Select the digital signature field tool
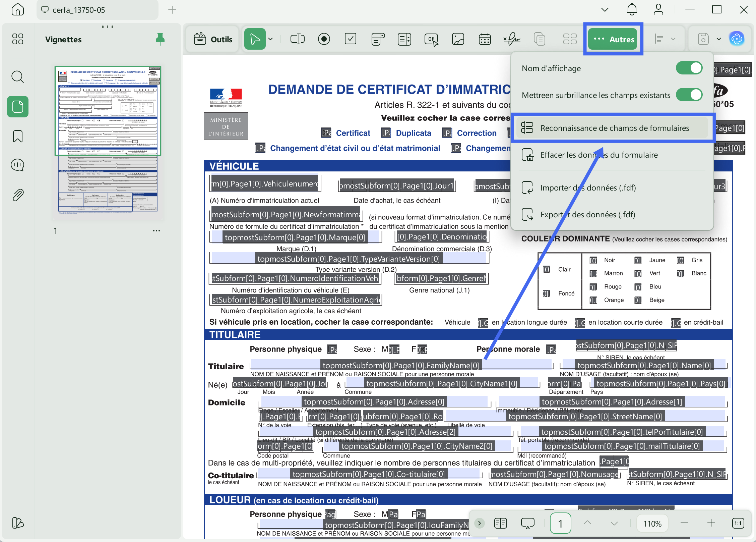This screenshot has height=542, width=756. [x=511, y=39]
